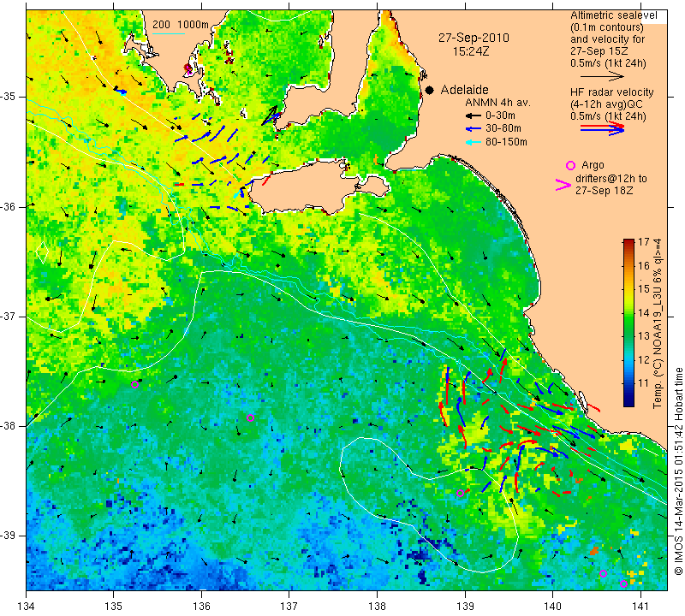Click the IMOS copyright timestamp text
This screenshot has height=616, width=685.
point(678,471)
